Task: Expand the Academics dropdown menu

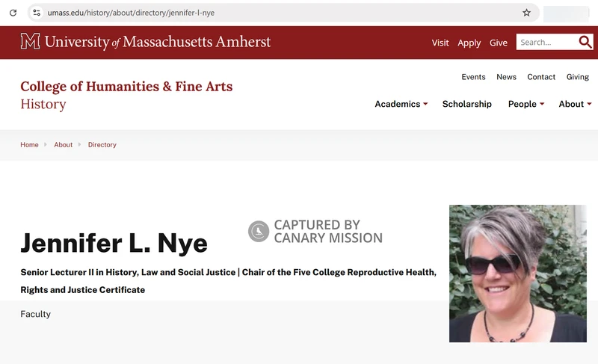Action: (401, 104)
